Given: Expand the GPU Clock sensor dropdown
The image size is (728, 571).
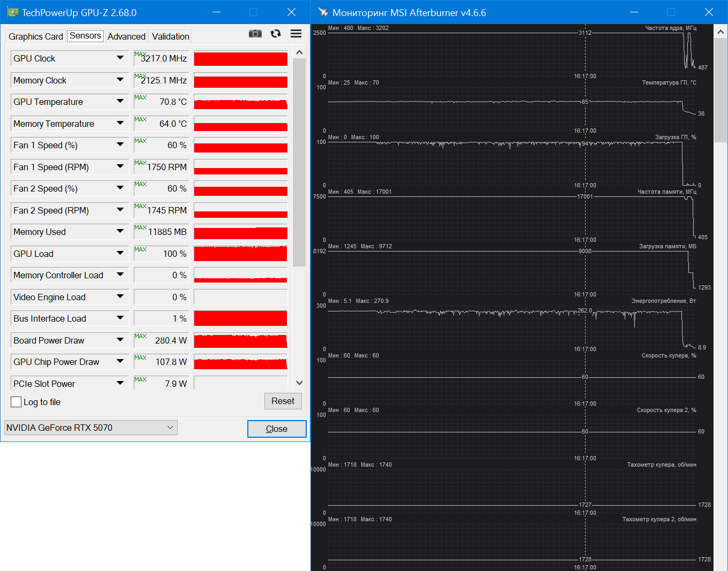Looking at the screenshot, I should 120,58.
